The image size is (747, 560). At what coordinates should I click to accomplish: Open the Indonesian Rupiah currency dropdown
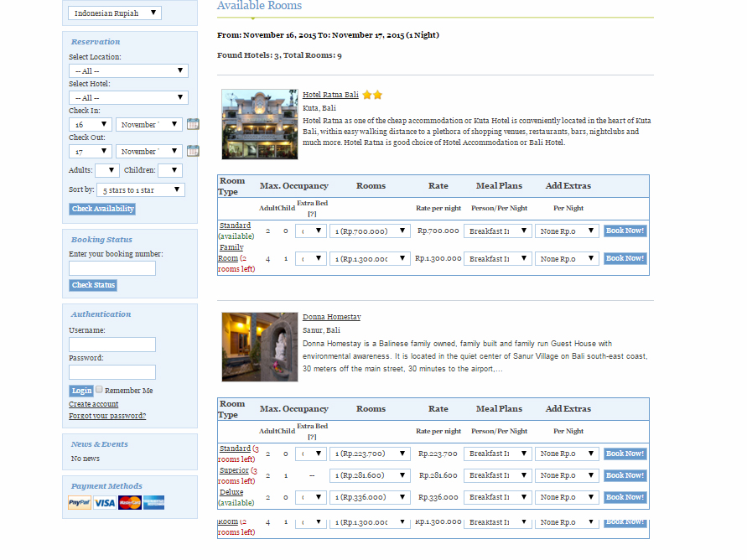[x=115, y=13]
